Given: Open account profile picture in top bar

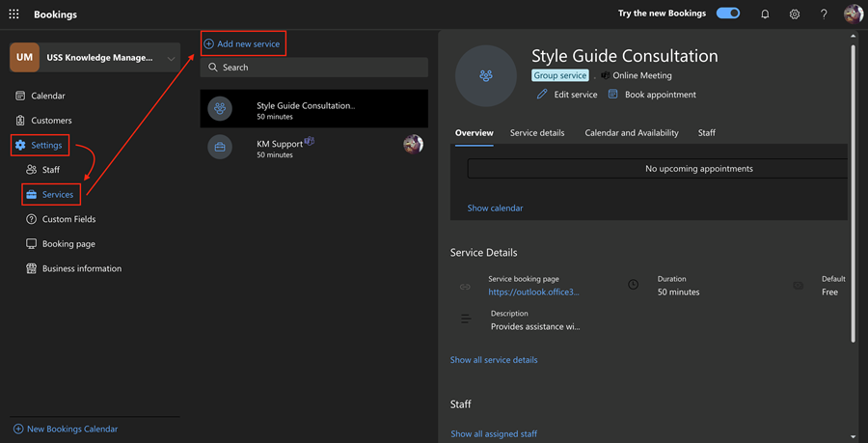Looking at the screenshot, I should tap(854, 14).
